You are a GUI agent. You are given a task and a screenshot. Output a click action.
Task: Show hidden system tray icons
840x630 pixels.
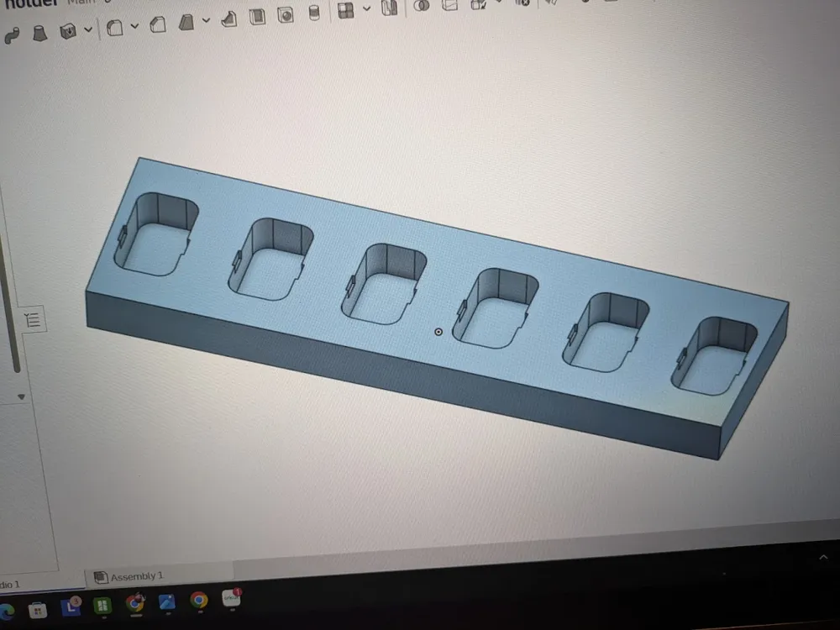(823, 557)
